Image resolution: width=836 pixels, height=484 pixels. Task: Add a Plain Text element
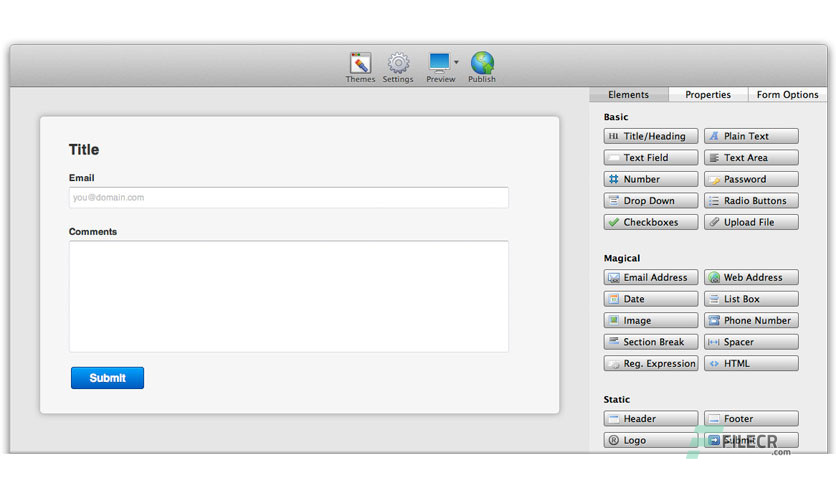[x=751, y=136]
